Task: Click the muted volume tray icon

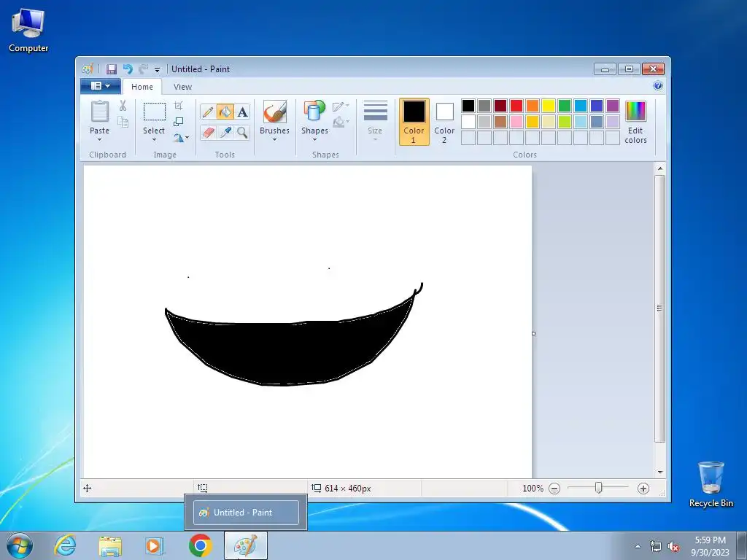Action: [673, 547]
